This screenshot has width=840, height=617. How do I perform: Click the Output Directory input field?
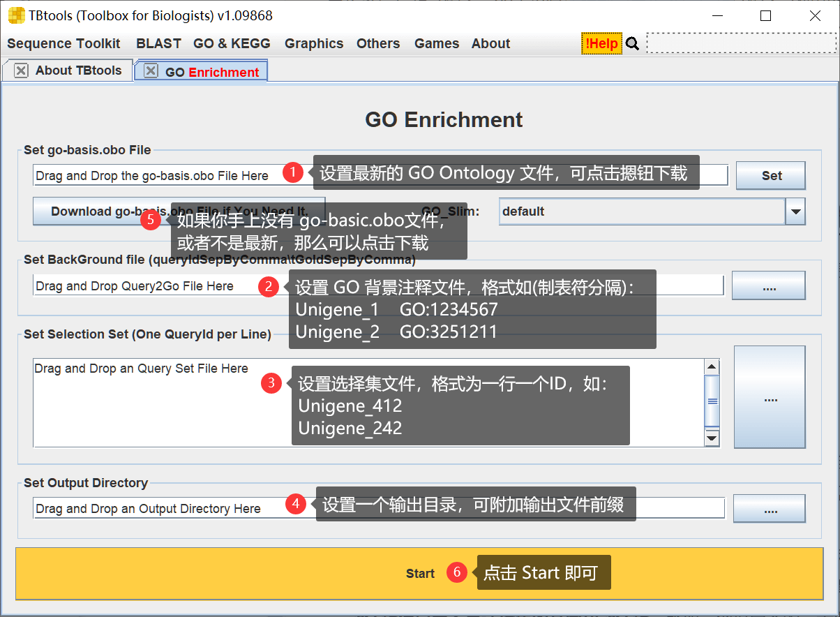(x=379, y=509)
